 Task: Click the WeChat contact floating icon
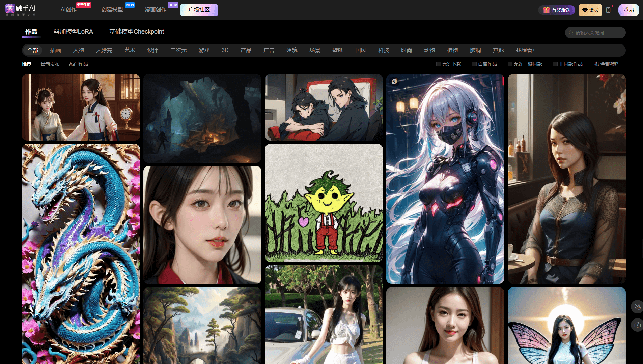(x=637, y=307)
